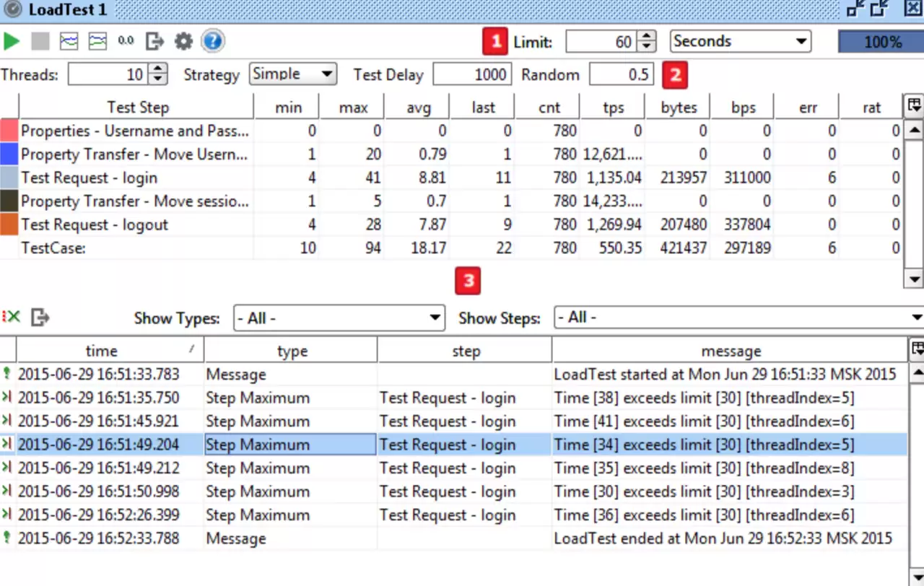Stop the running LoadTest with gray square
This screenshot has height=586, width=924.
point(40,41)
